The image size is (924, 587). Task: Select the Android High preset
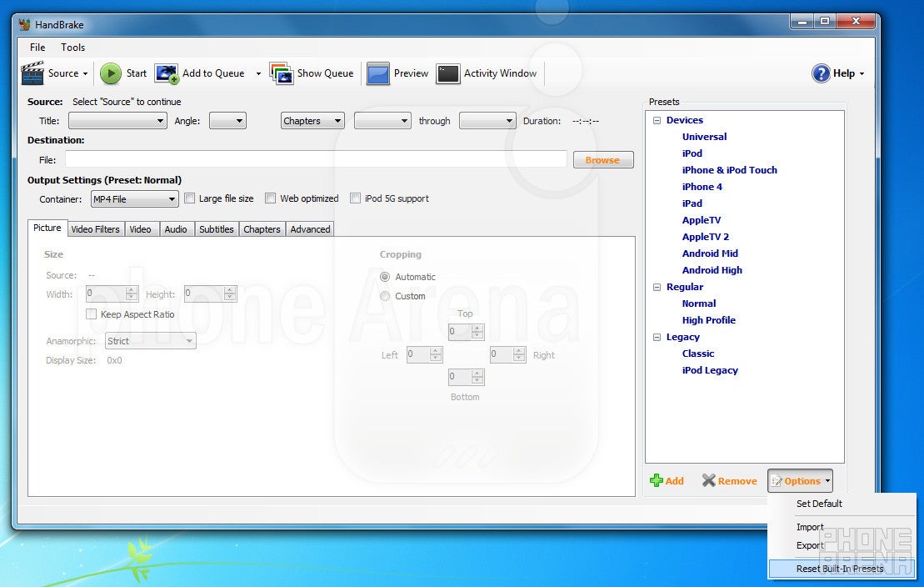[x=712, y=270]
